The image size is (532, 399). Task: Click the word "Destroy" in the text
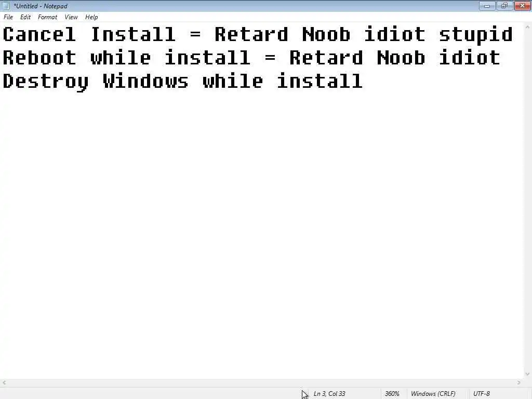[46, 82]
